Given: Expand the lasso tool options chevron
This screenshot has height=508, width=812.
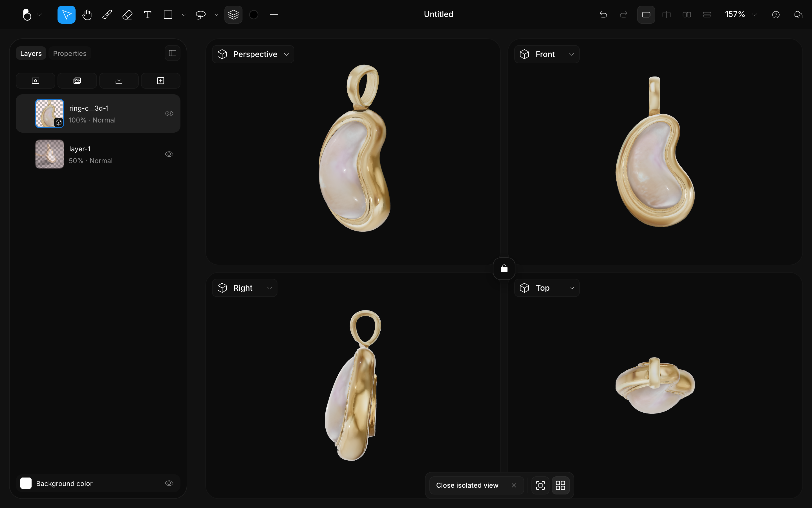Looking at the screenshot, I should [x=217, y=15].
